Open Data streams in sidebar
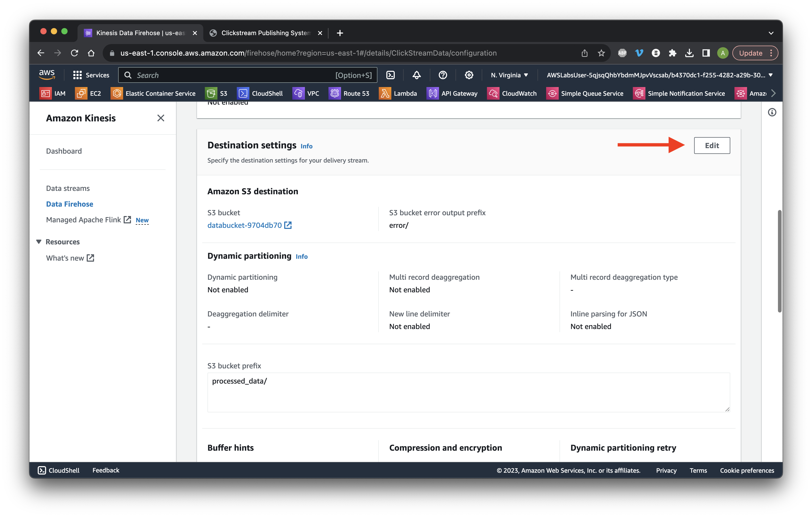 point(68,188)
